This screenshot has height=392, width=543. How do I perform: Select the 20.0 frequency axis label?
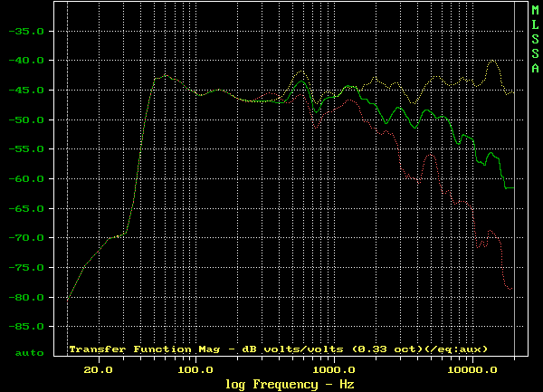point(98,370)
